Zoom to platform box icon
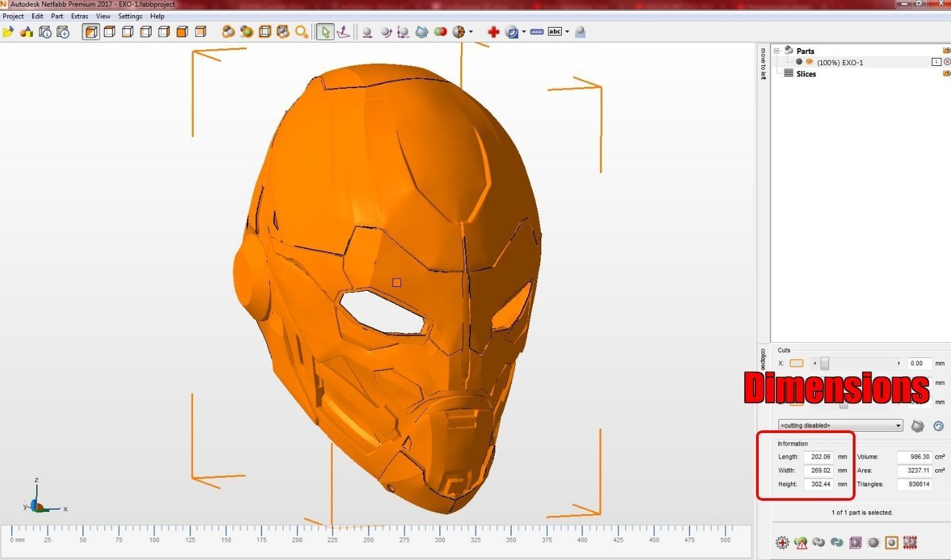This screenshot has height=560, width=951. 265,32
